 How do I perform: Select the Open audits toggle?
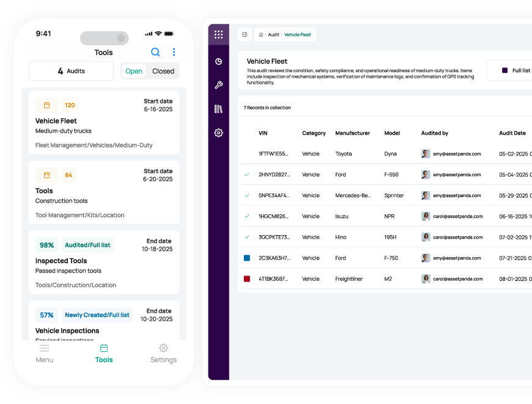(134, 71)
